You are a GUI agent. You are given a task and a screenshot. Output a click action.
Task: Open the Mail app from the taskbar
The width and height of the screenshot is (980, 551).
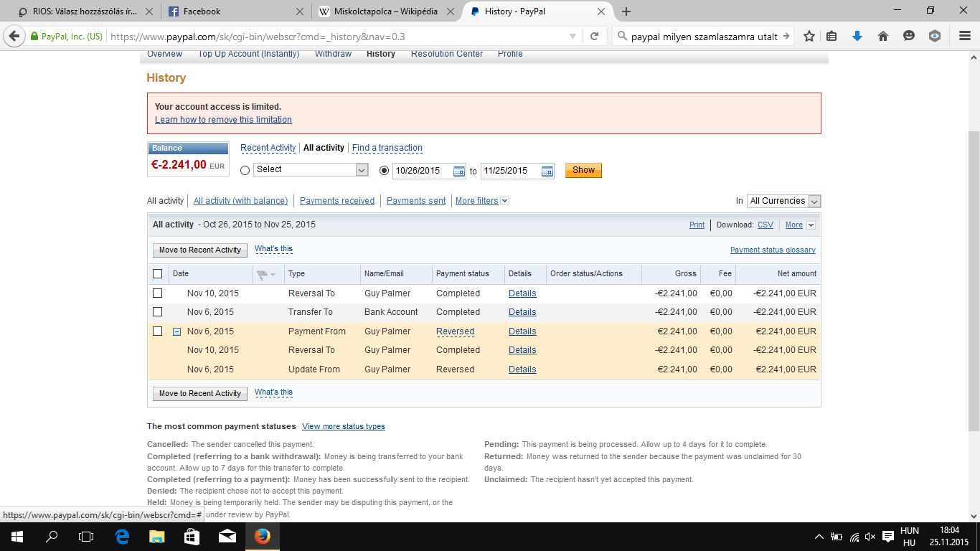click(227, 536)
